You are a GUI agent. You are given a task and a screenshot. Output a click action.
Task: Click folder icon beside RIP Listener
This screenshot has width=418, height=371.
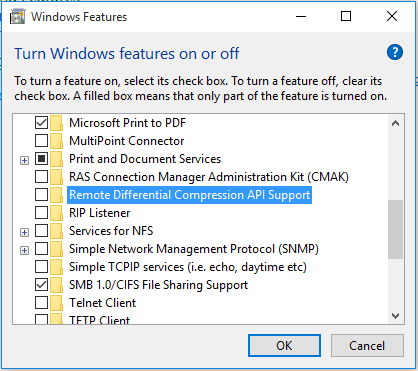pyautogui.click(x=56, y=213)
